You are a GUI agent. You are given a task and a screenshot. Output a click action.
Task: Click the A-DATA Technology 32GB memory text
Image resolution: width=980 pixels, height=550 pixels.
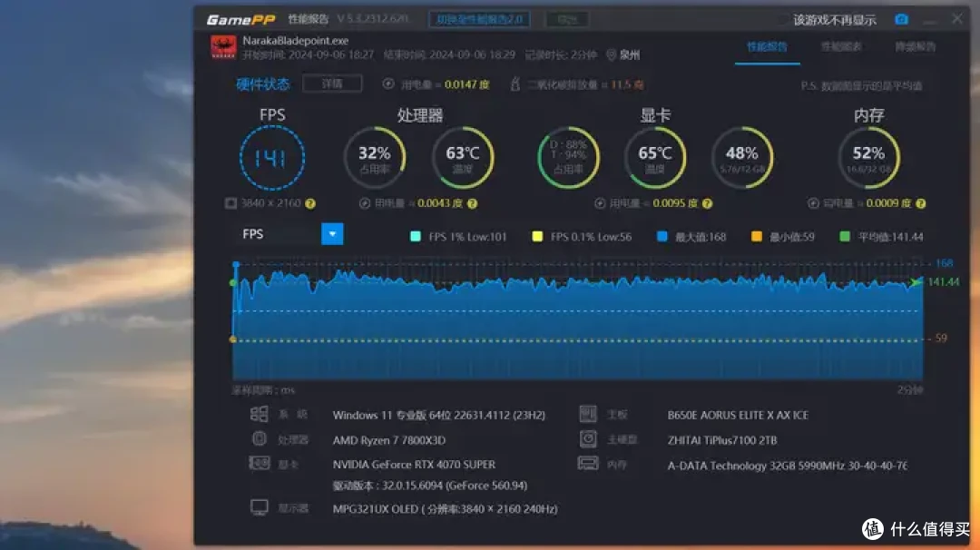tap(788, 466)
